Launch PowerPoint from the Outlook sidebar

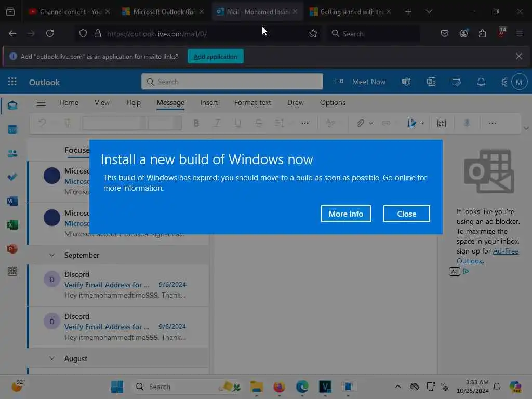click(12, 249)
